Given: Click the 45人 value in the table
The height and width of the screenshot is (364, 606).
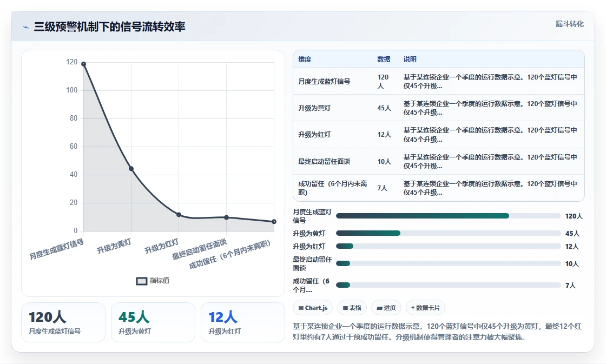Looking at the screenshot, I should pyautogui.click(x=384, y=108).
